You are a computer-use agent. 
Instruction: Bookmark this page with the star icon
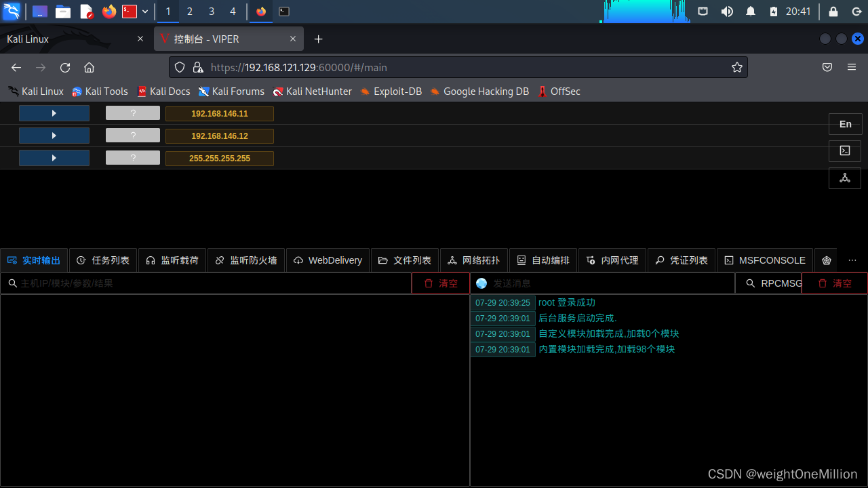pyautogui.click(x=737, y=67)
